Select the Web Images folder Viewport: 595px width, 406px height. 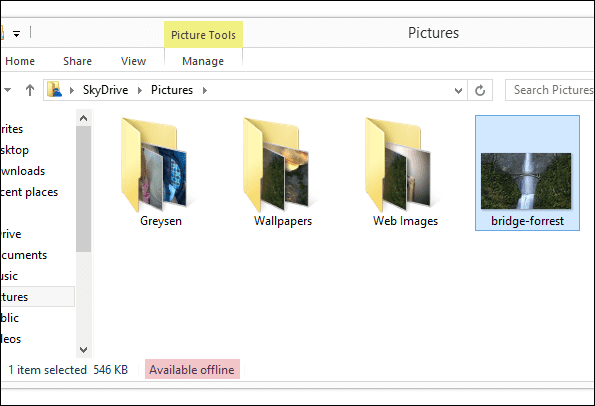point(405,172)
